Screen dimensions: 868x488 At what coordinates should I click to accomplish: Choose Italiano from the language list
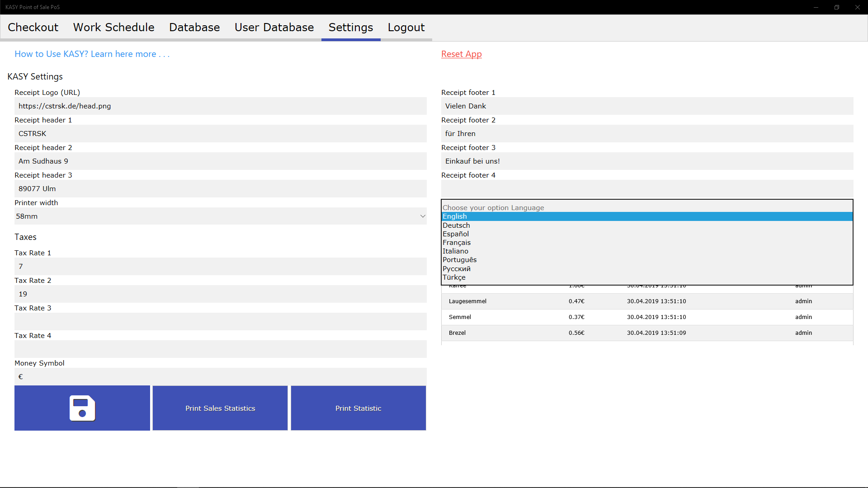point(647,251)
